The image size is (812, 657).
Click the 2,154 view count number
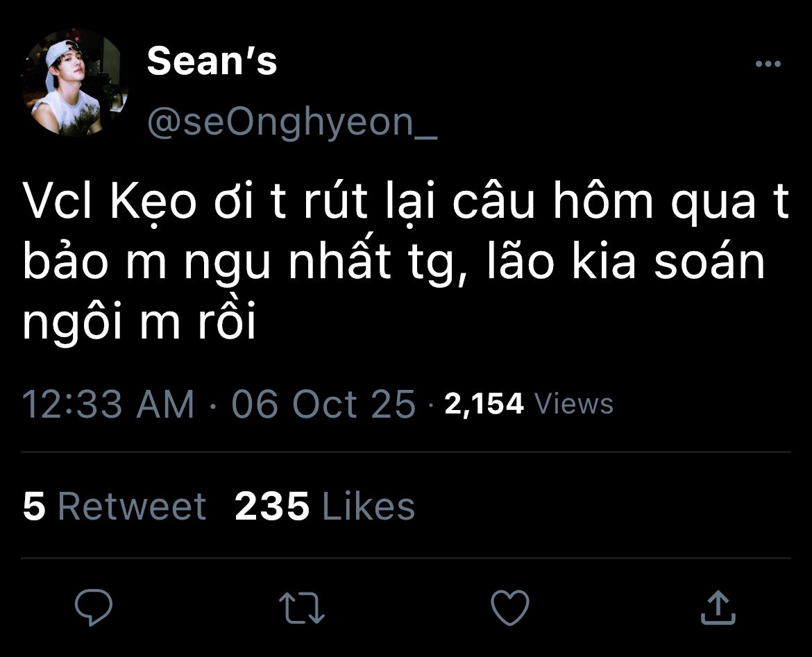click(484, 403)
